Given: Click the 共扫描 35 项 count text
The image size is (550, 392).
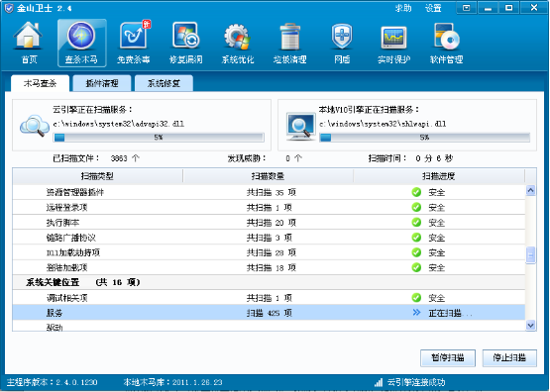Looking at the screenshot, I should click(272, 192).
